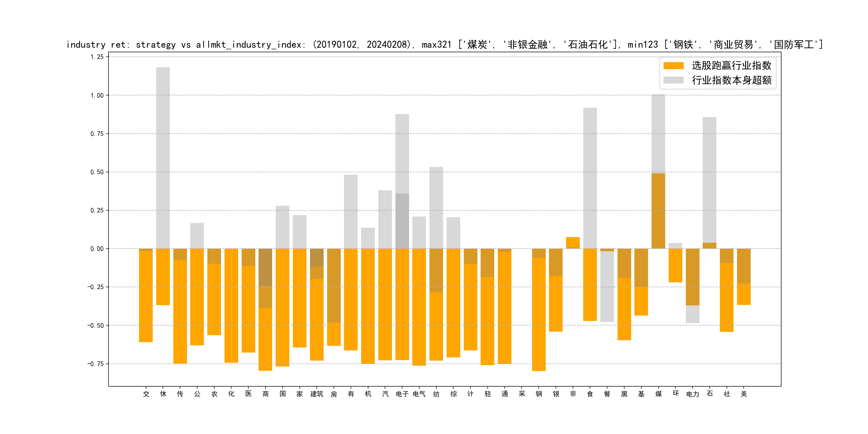Click the x-axis label 建筑
Screen dimensions: 868x434
click(317, 394)
